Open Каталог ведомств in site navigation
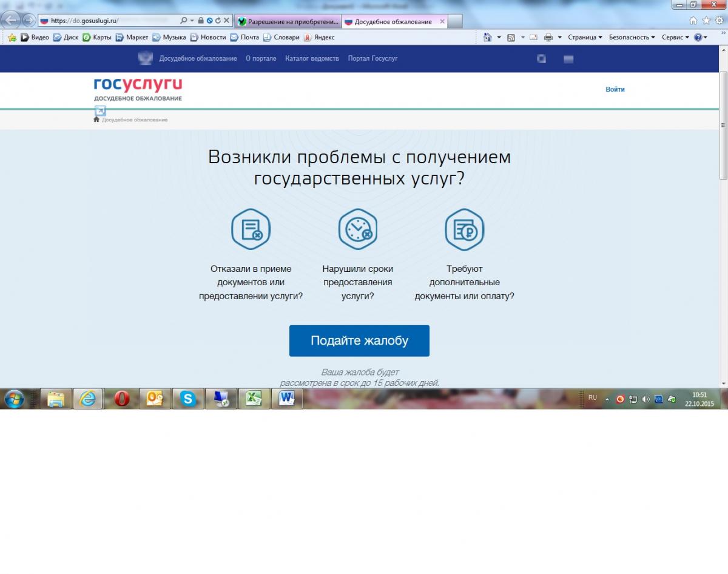 312,59
